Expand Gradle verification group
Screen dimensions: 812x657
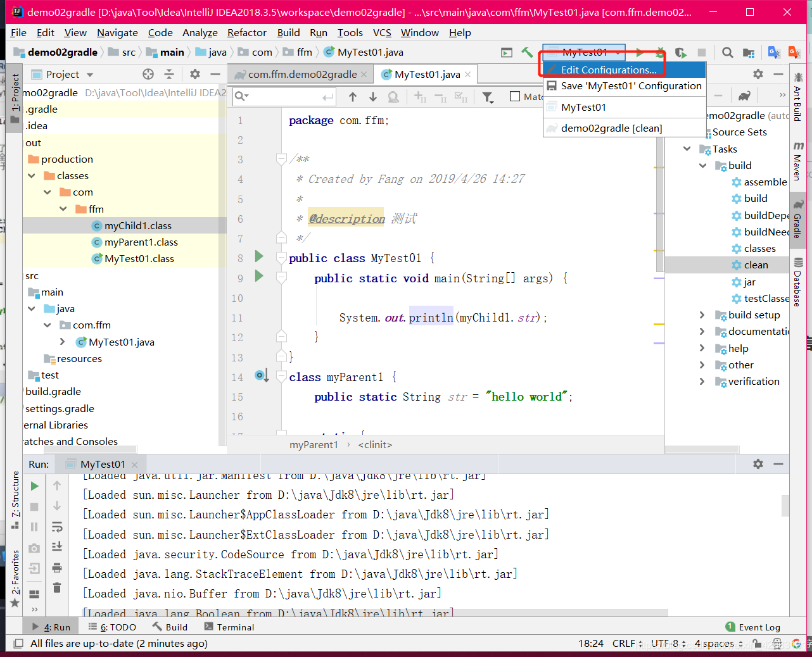702,381
